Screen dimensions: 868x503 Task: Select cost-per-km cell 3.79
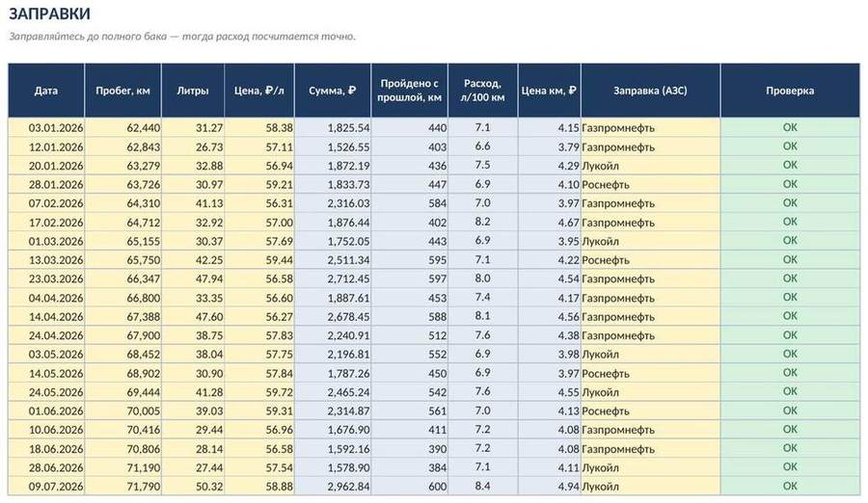click(549, 146)
